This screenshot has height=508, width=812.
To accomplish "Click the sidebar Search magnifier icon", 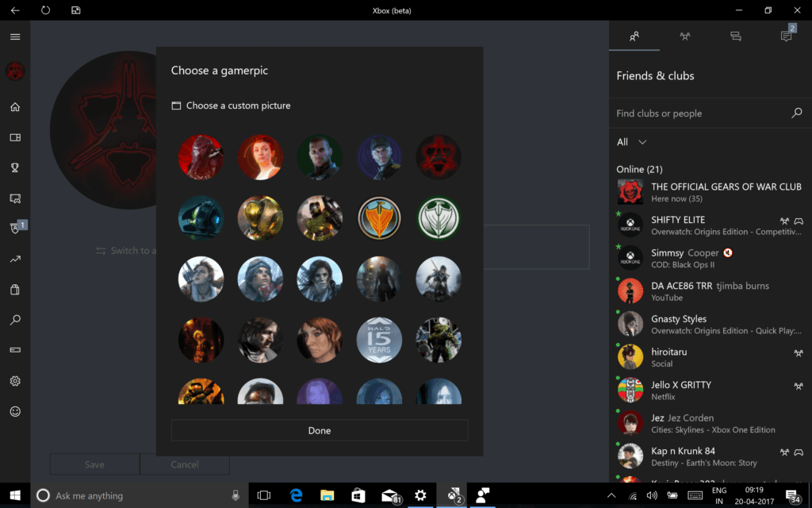I will [x=15, y=319].
